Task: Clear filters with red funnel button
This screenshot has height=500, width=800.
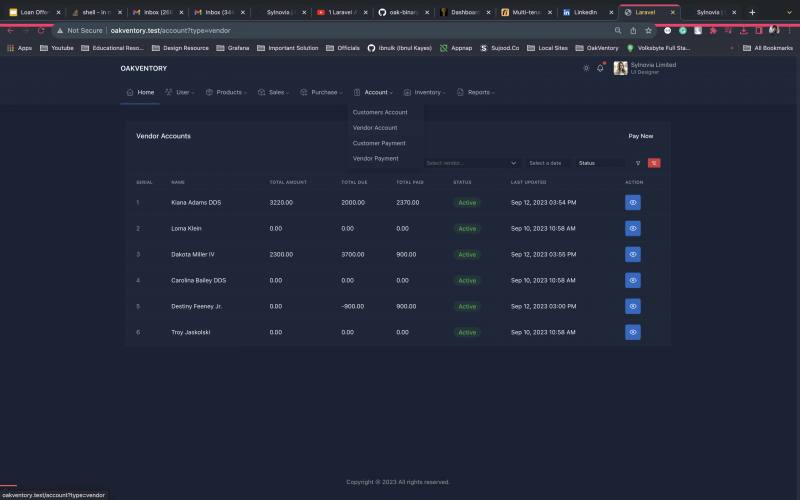Action: (654, 163)
